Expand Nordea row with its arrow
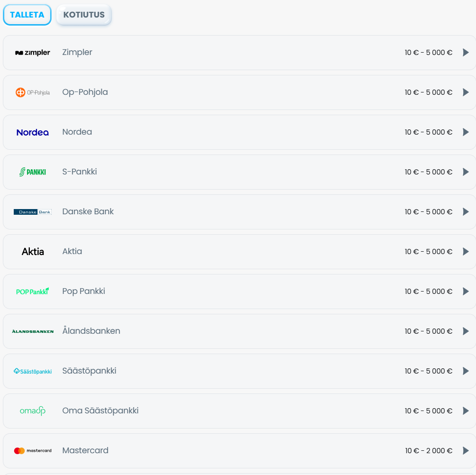The width and height of the screenshot is (476, 475). (x=466, y=132)
